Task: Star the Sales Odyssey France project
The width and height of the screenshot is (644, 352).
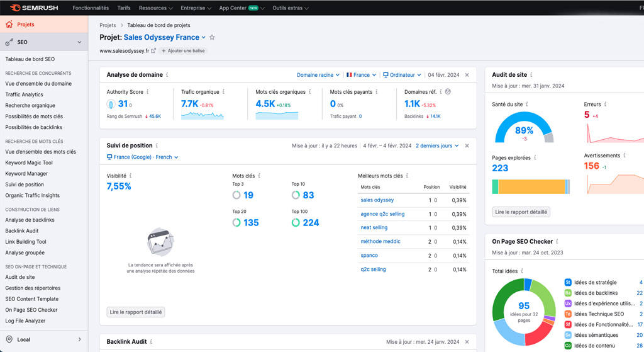Action: point(212,37)
